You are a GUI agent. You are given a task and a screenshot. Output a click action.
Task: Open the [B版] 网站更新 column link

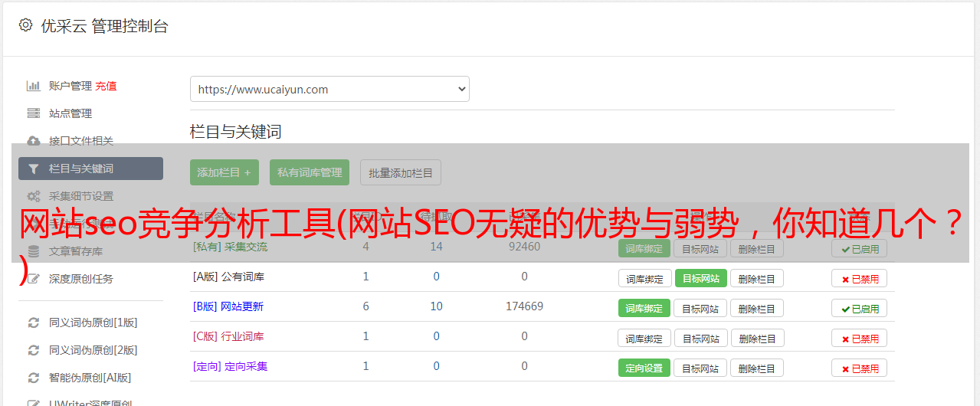228,306
